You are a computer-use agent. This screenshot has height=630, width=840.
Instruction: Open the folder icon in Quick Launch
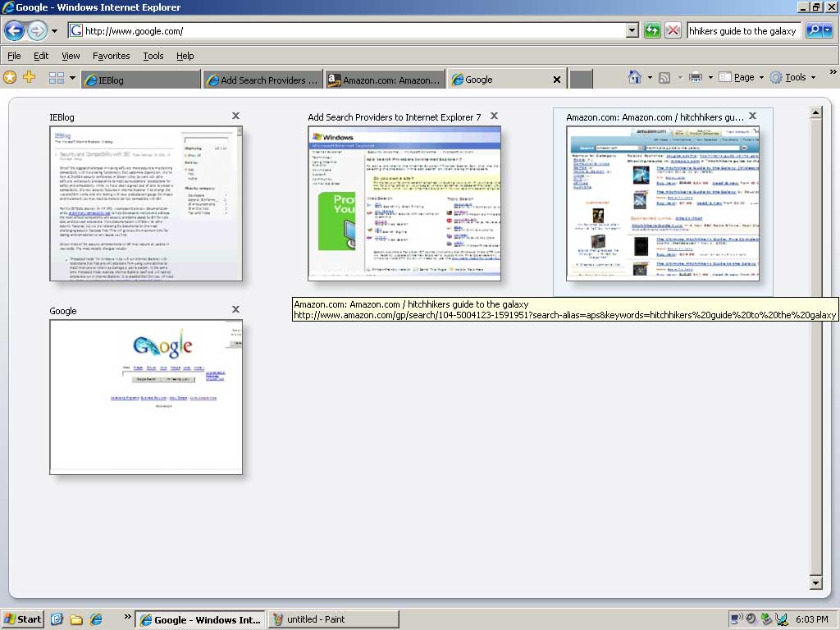pos(76,620)
